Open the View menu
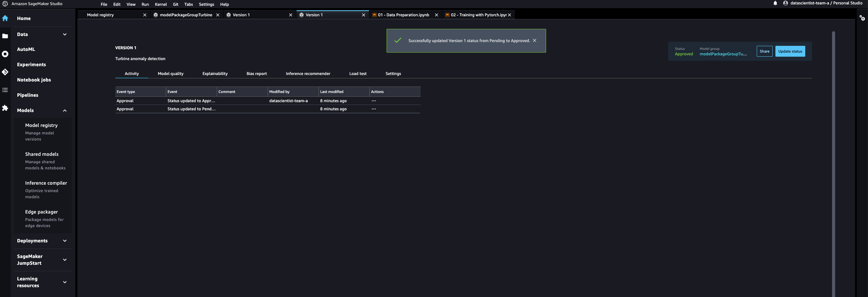This screenshot has width=868, height=297. pyautogui.click(x=131, y=4)
